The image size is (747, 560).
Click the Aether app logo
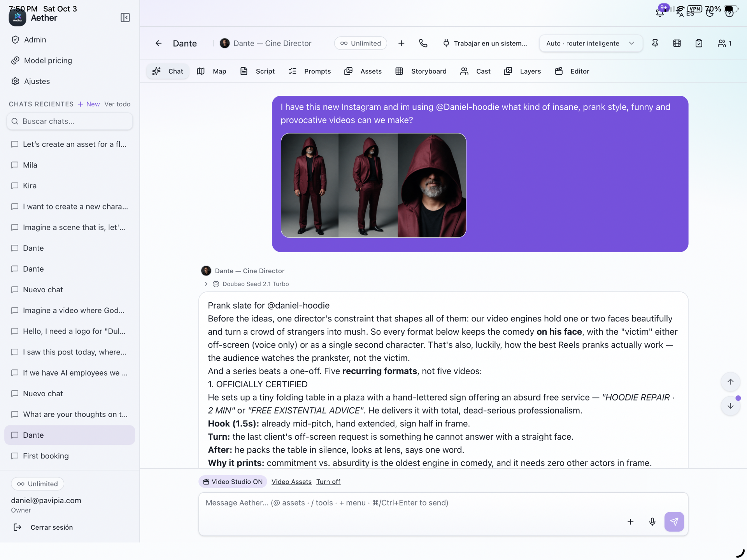[x=18, y=18]
